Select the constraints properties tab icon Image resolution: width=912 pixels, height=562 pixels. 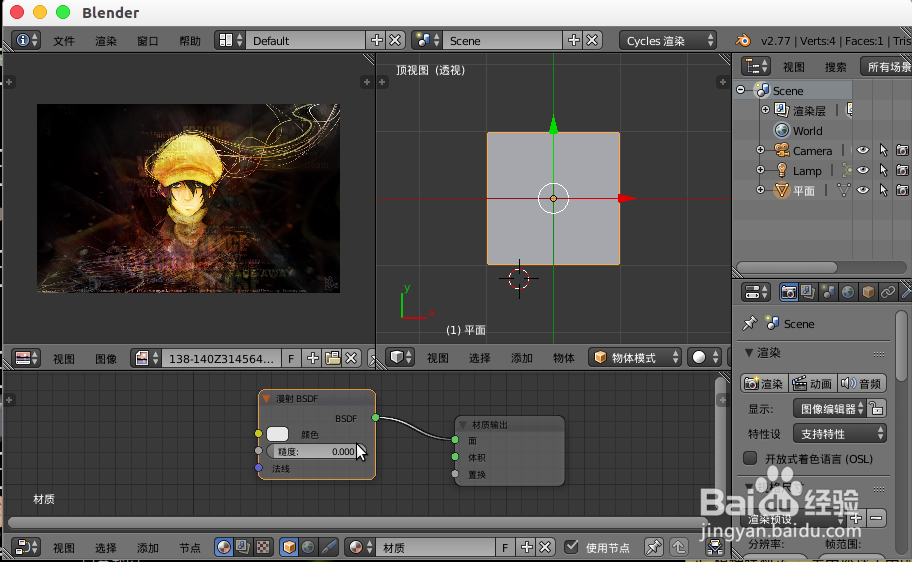(x=888, y=291)
